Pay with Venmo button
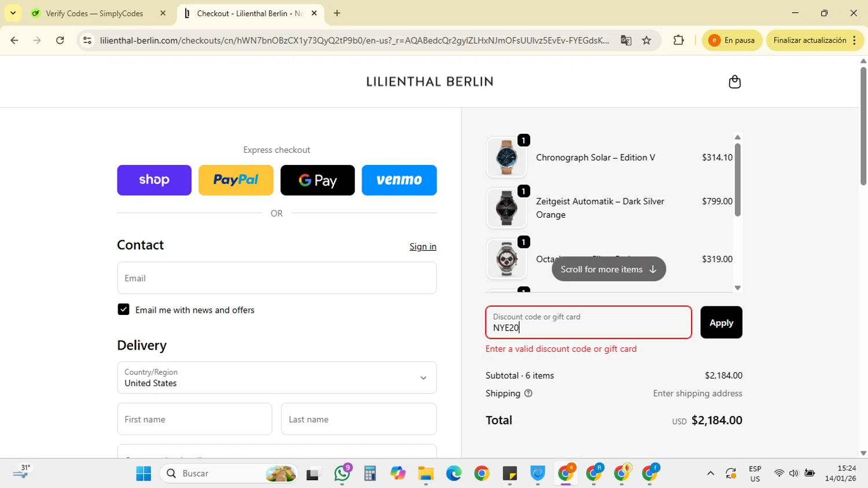Viewport: 868px width, 488px height. (399, 180)
